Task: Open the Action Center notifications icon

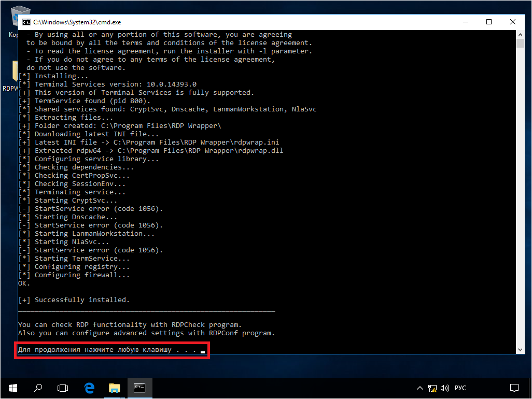Action: (x=514, y=388)
